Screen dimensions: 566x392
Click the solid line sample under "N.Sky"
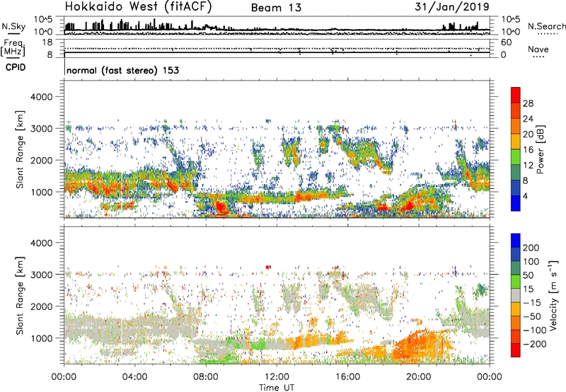coord(13,34)
